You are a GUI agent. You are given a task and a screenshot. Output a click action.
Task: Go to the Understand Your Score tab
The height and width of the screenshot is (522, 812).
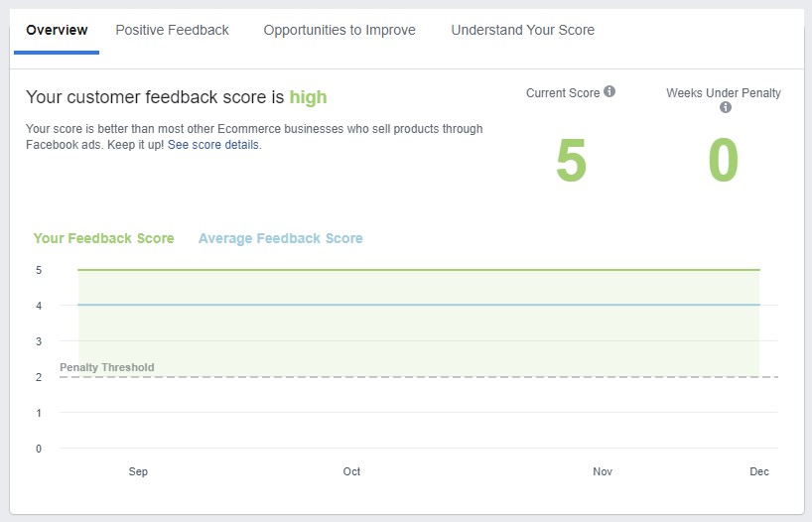click(522, 30)
